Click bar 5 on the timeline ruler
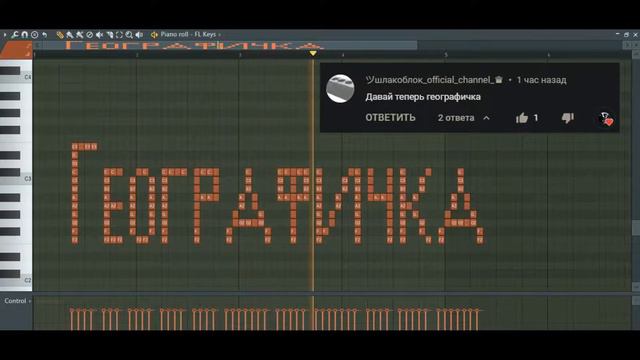Screen dimensions: 640x360 pos(446,55)
